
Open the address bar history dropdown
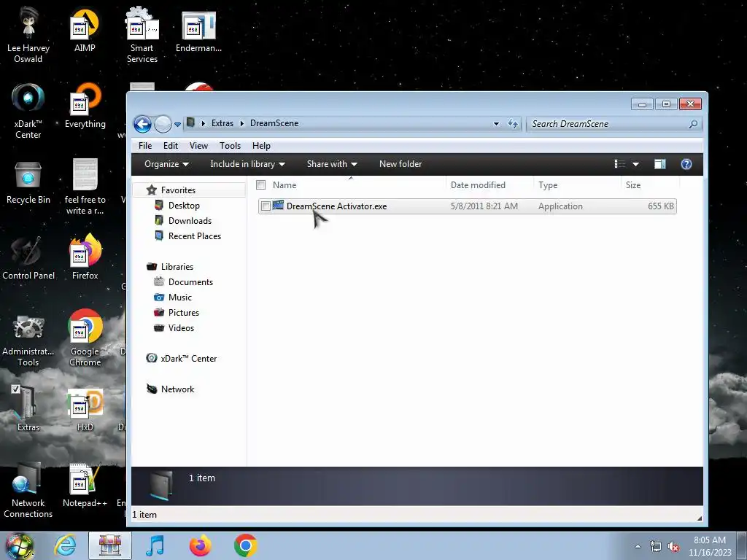(496, 124)
